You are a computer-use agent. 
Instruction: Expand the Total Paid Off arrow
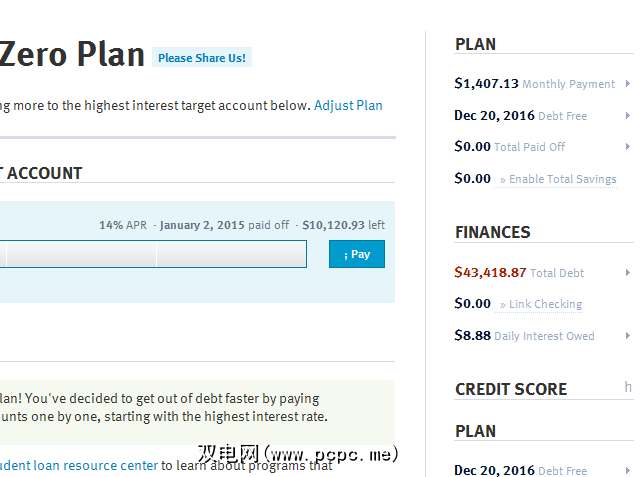pyautogui.click(x=627, y=147)
